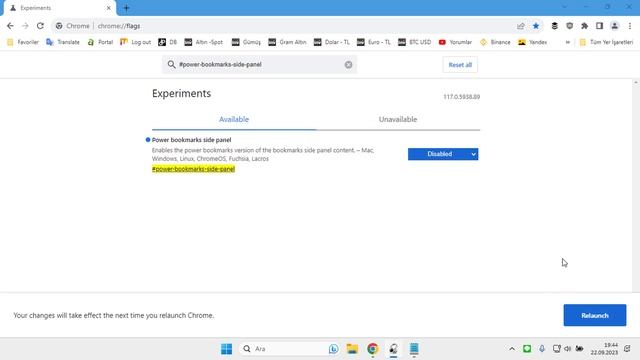Viewport: 640px width, 360px height.
Task: Open the volume speaker tray icon
Action: [568, 349]
